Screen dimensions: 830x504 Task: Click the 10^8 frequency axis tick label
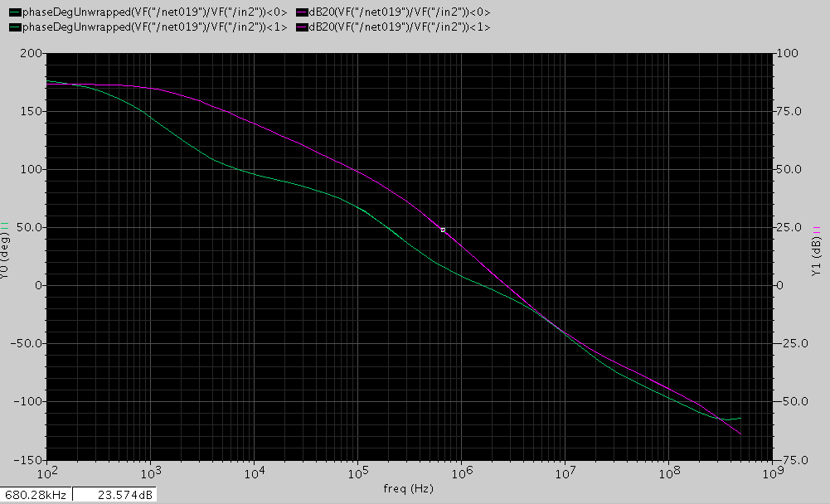(x=668, y=473)
